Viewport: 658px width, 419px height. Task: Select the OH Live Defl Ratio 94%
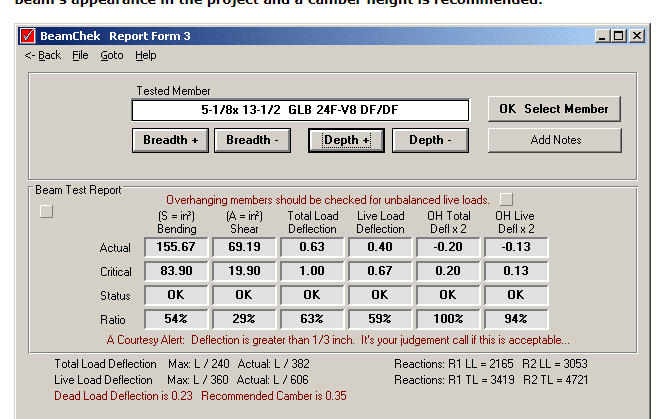(x=516, y=319)
